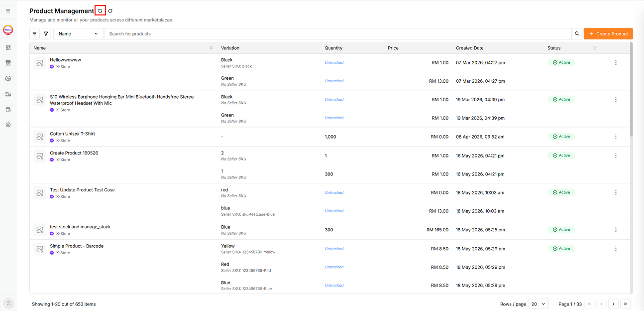Go to the next page

click(x=614, y=304)
